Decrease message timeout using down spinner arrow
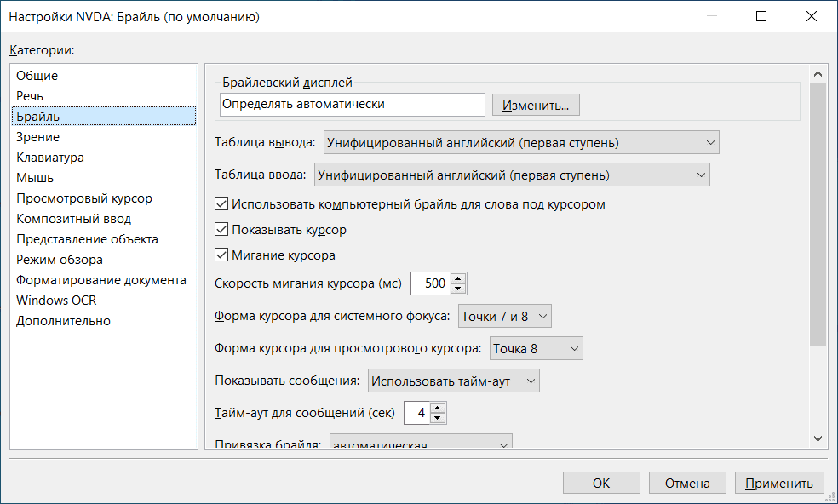The width and height of the screenshot is (838, 504). tap(438, 418)
